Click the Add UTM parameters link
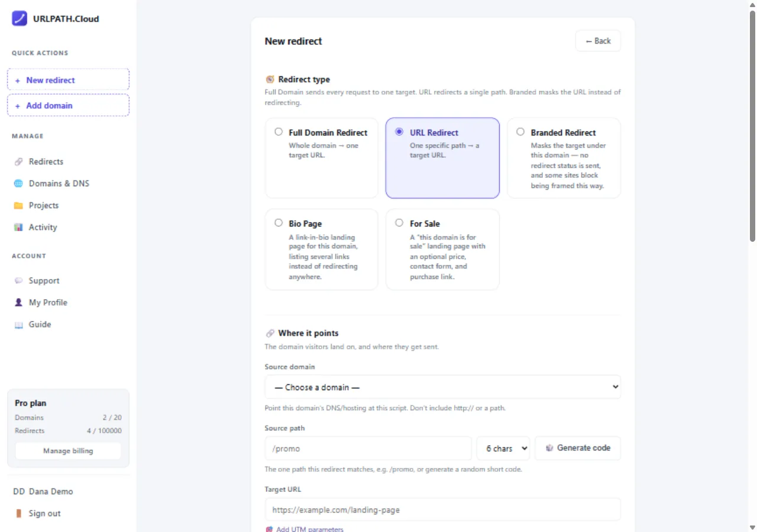Viewport: 757px width, 532px height. click(x=309, y=530)
